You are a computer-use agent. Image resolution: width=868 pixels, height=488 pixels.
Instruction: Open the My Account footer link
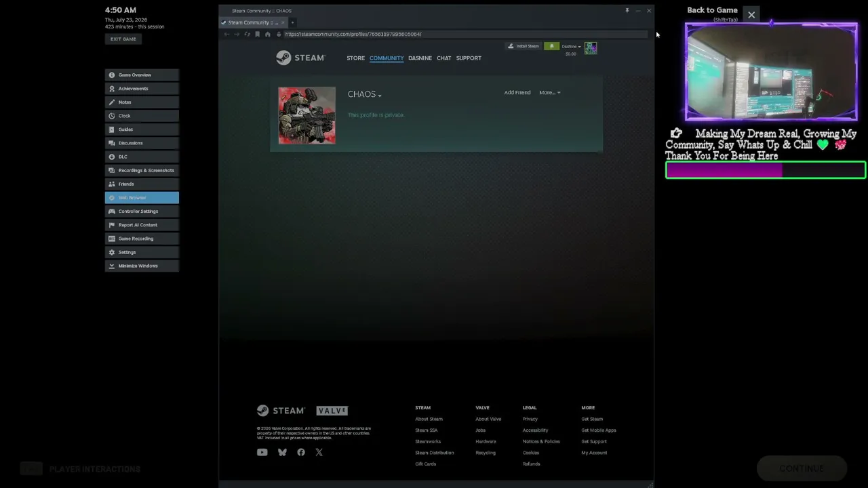point(594,453)
